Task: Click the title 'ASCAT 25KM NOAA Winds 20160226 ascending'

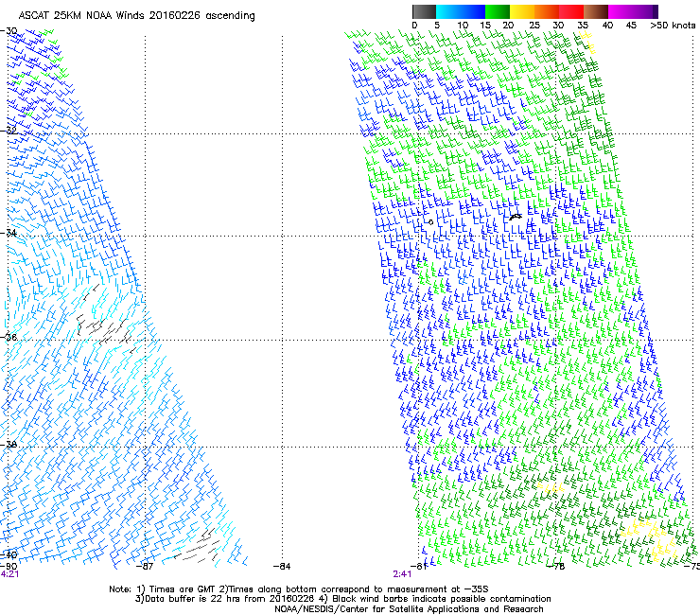Action: pos(136,16)
